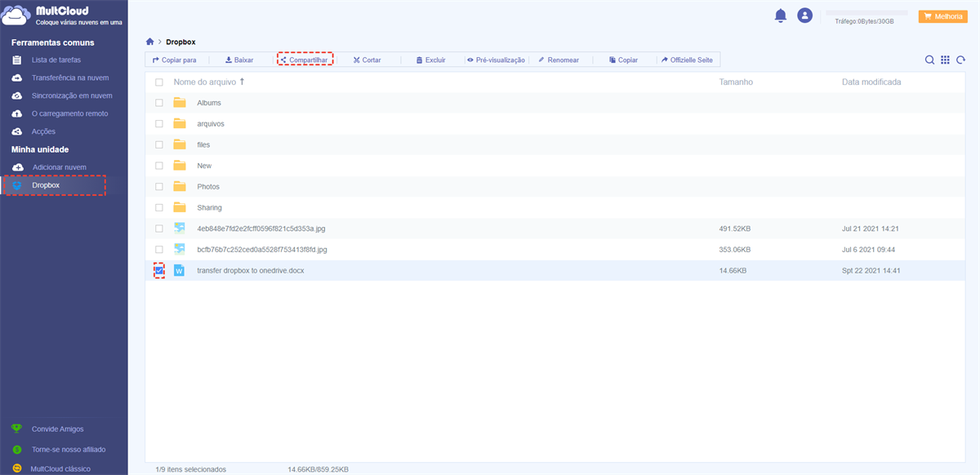The height and width of the screenshot is (475, 980).
Task: Click the carregamento remoto upload icon
Action: coord(17,113)
